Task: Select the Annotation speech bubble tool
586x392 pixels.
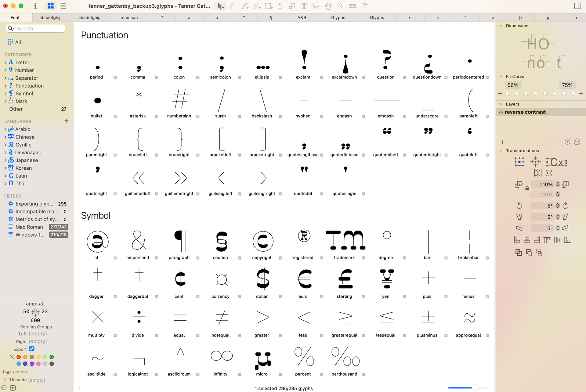Action: point(316,6)
